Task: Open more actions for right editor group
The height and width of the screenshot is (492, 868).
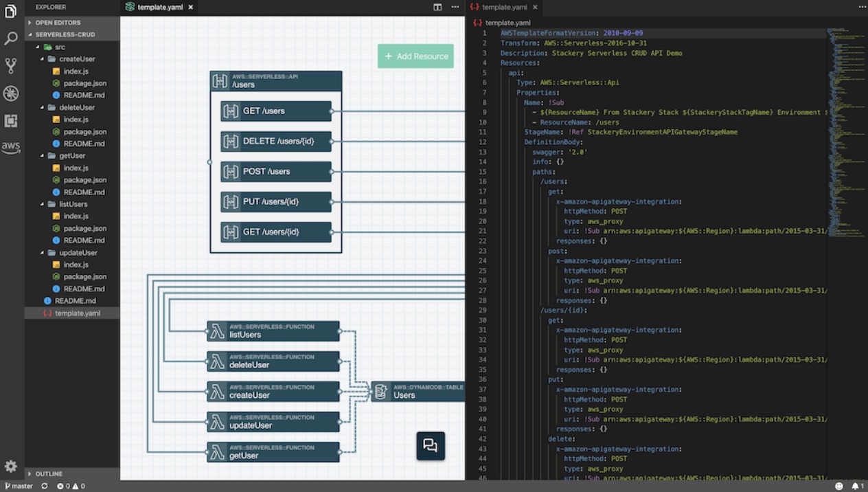Action: (x=863, y=7)
